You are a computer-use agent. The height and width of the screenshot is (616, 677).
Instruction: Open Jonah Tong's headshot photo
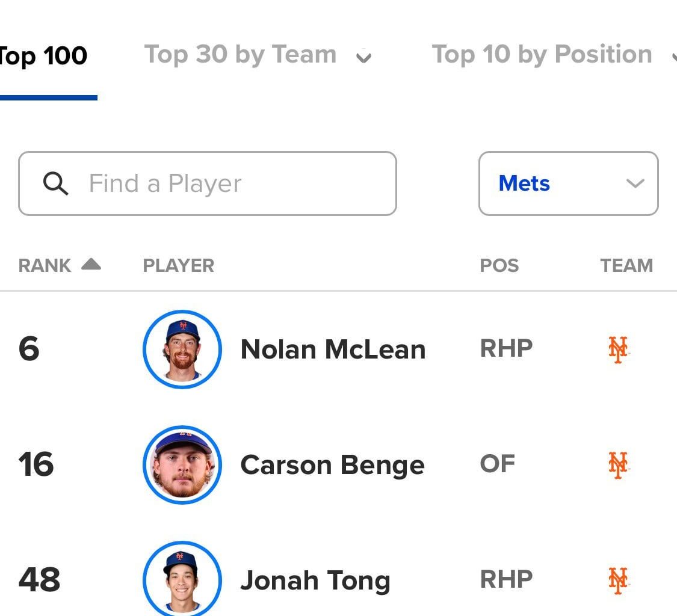(x=182, y=579)
